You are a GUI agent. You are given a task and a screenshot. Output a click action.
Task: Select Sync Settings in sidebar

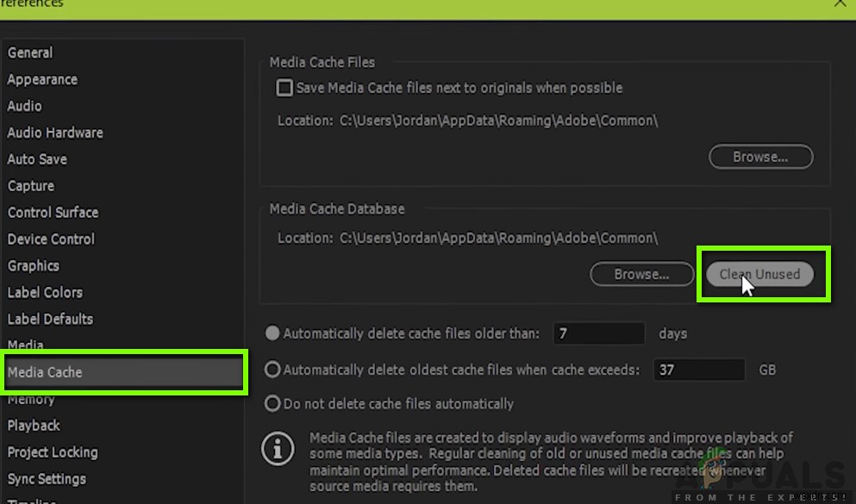[x=47, y=479]
